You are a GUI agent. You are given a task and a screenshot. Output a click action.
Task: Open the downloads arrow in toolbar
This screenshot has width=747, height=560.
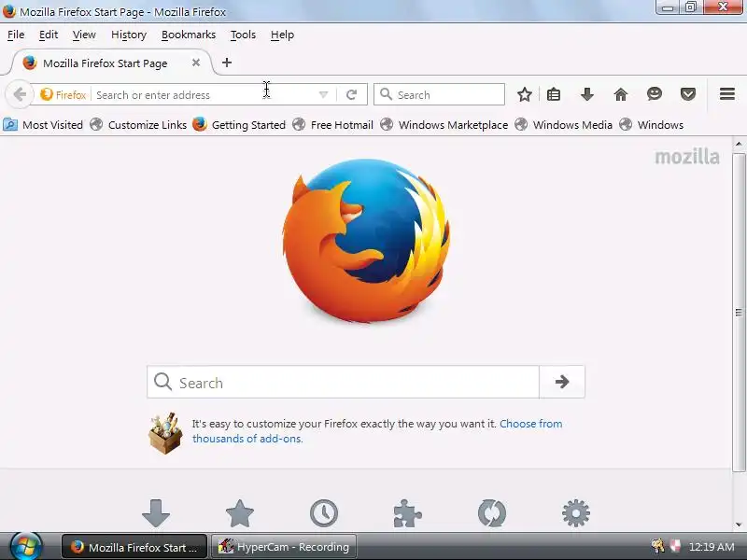(587, 95)
